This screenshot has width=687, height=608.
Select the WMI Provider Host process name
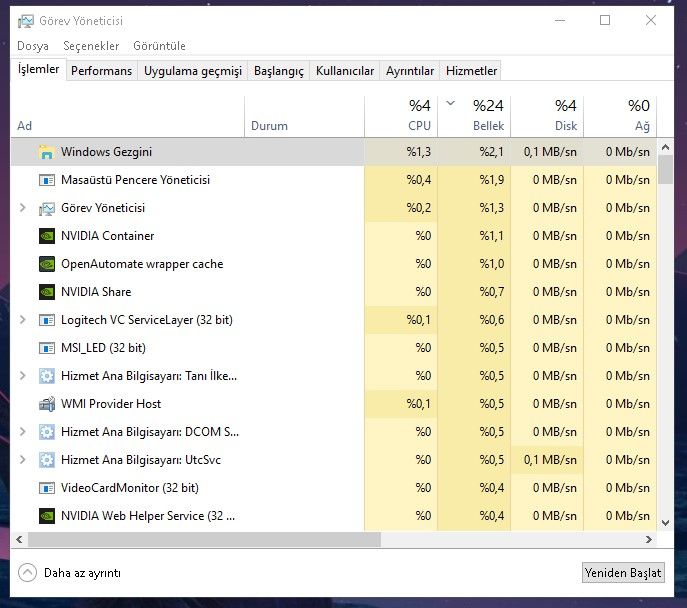(111, 404)
